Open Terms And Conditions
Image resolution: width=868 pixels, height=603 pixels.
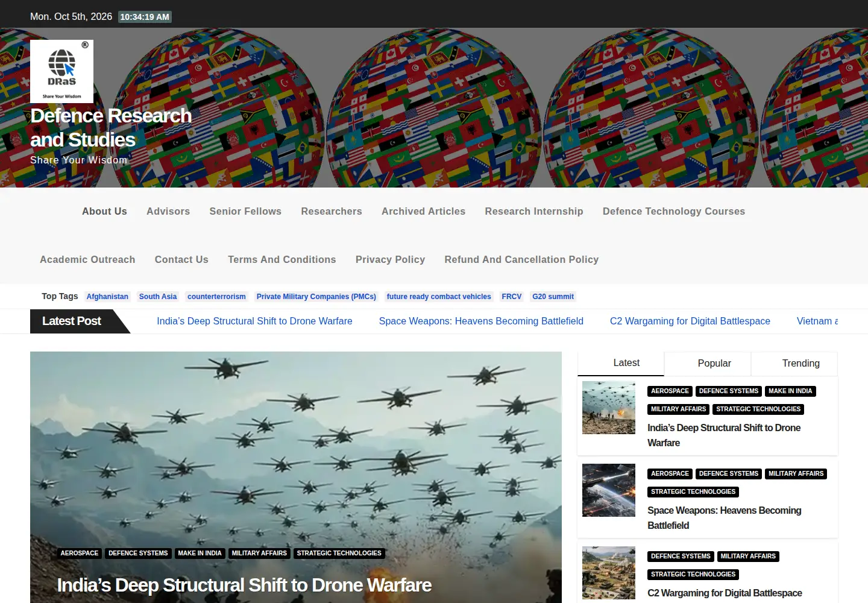pyautogui.click(x=282, y=260)
